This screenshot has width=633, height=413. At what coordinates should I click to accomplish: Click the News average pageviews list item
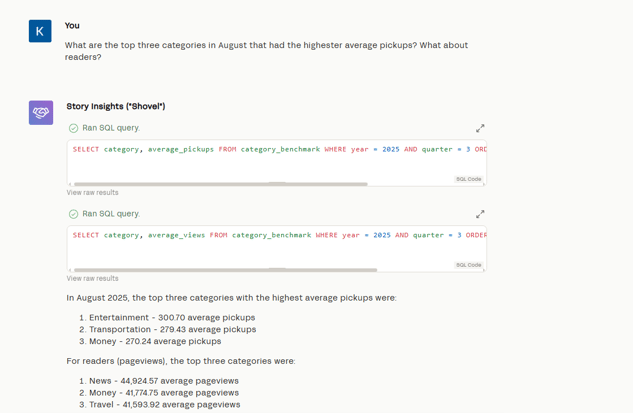164,381
